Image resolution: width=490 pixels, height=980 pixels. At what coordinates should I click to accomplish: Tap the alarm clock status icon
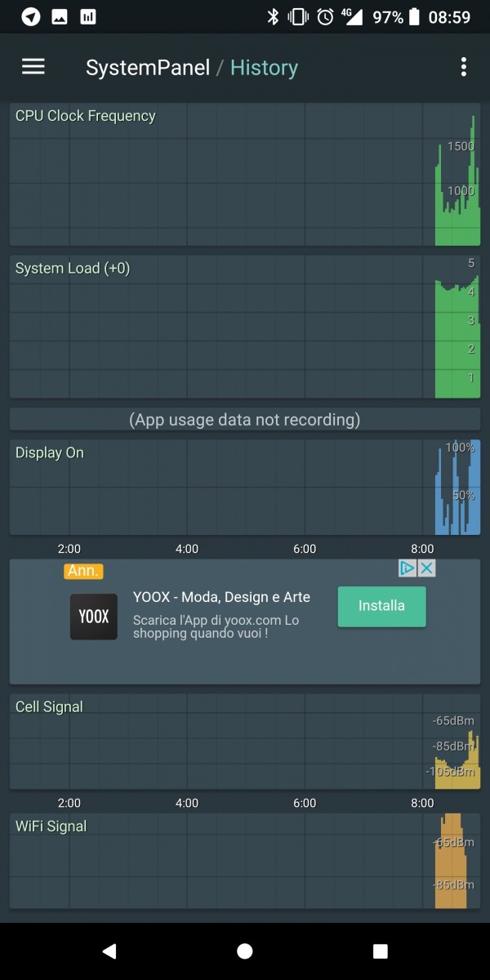click(x=325, y=16)
